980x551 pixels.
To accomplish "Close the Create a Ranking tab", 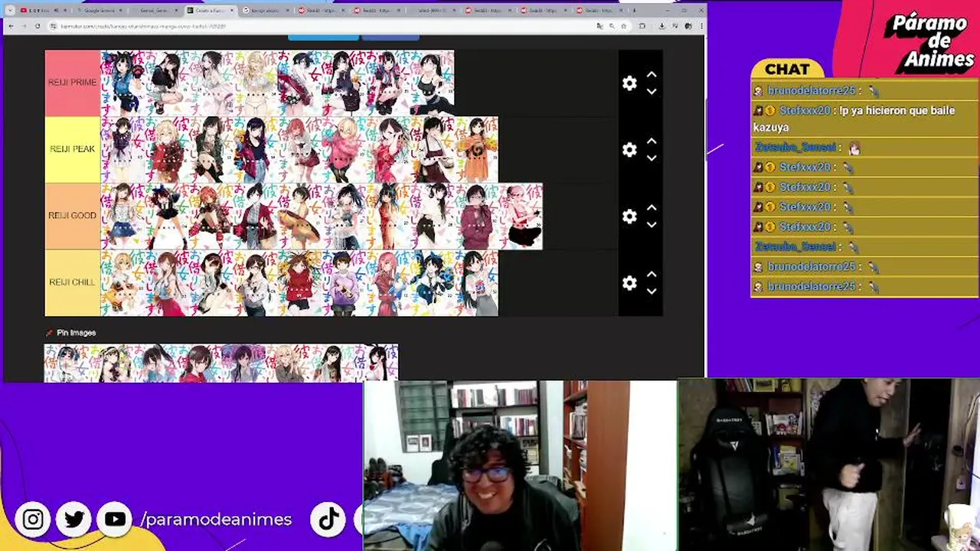I will [x=231, y=11].
